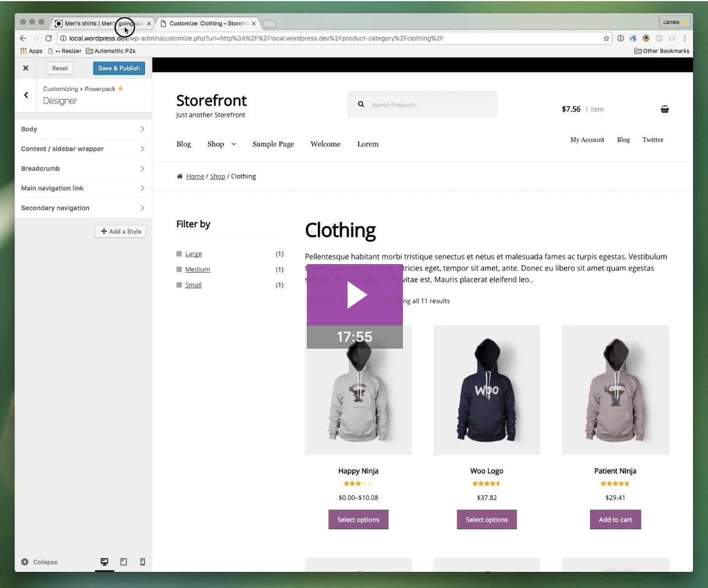The width and height of the screenshot is (708, 588).
Task: Open the shopping cart basket icon
Action: 665,109
